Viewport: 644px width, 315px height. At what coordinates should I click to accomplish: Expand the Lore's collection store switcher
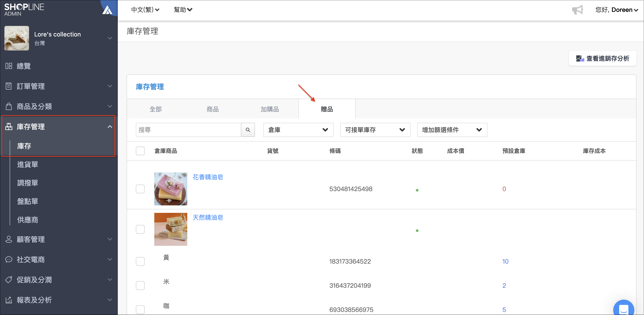[110, 38]
